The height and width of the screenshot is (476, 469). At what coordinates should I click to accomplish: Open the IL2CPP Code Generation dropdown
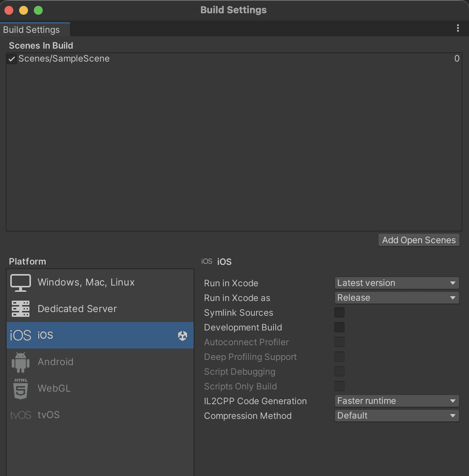click(396, 401)
